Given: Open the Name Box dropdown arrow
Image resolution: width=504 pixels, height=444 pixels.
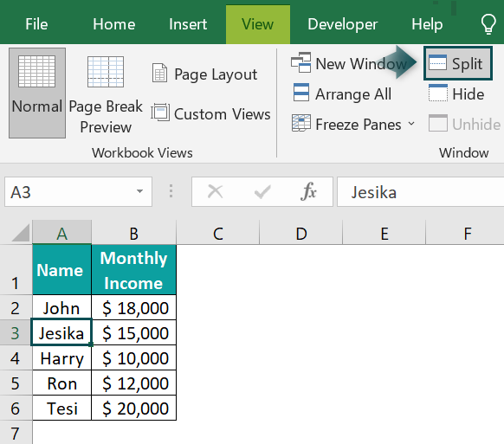Looking at the screenshot, I should 139,191.
